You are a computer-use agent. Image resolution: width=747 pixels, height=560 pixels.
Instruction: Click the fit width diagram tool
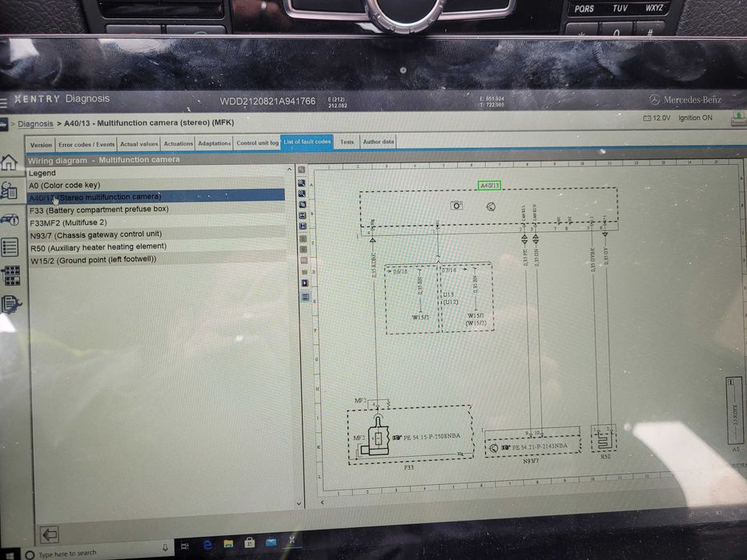303,215
